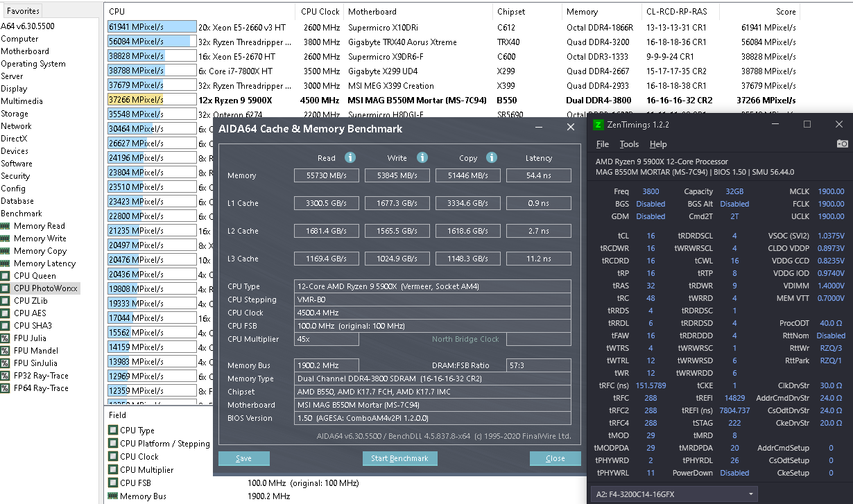The image size is (853, 504).
Task: Open the Read info icon in benchmark
Action: click(x=350, y=157)
